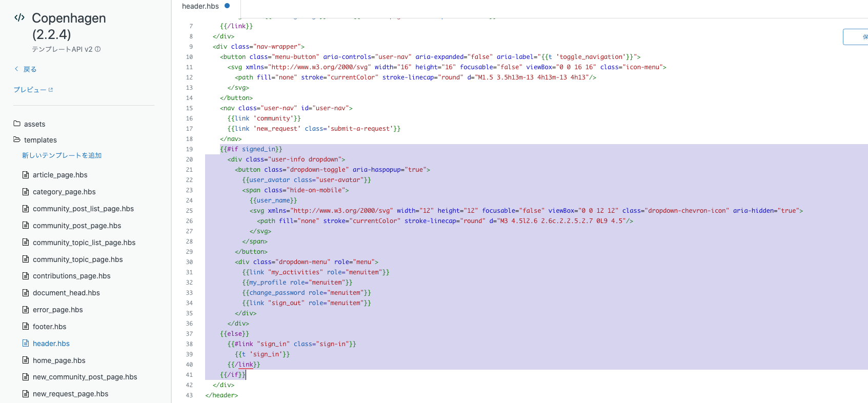This screenshot has height=403, width=868.
Task: Open new_request_page.hbs template
Action: (x=70, y=394)
